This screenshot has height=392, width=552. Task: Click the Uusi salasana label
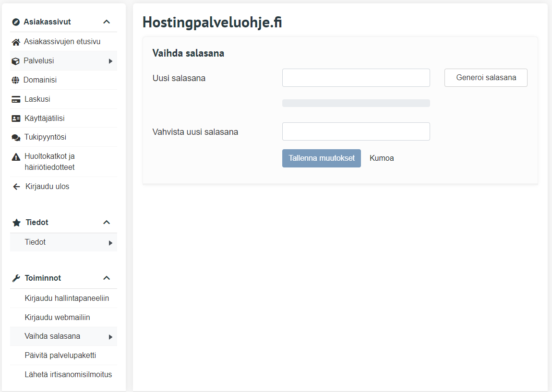point(179,78)
